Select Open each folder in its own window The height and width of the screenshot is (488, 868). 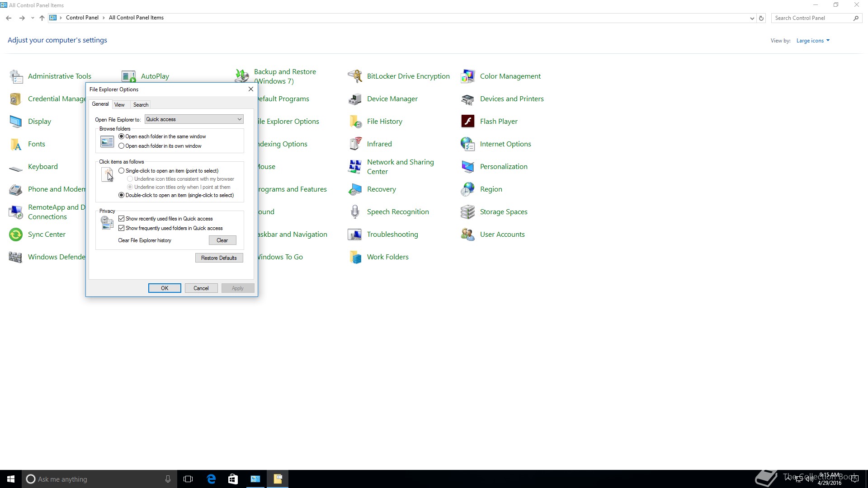[x=160, y=146]
